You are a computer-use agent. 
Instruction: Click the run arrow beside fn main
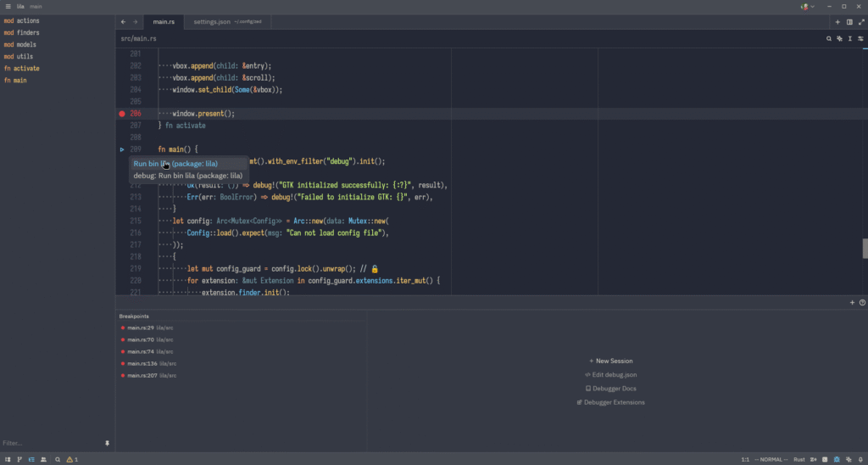122,149
